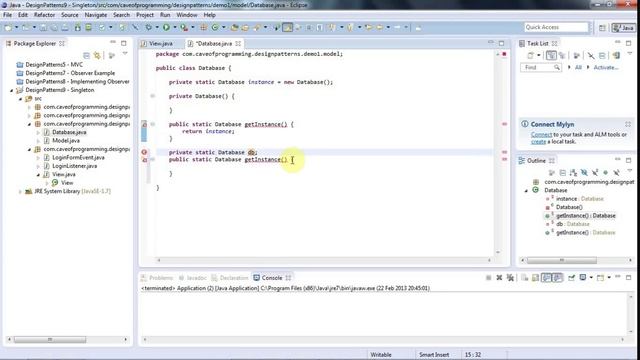Click the Print icon in the main toolbar
Image resolution: width=640 pixels, height=360 pixels.
[65, 27]
